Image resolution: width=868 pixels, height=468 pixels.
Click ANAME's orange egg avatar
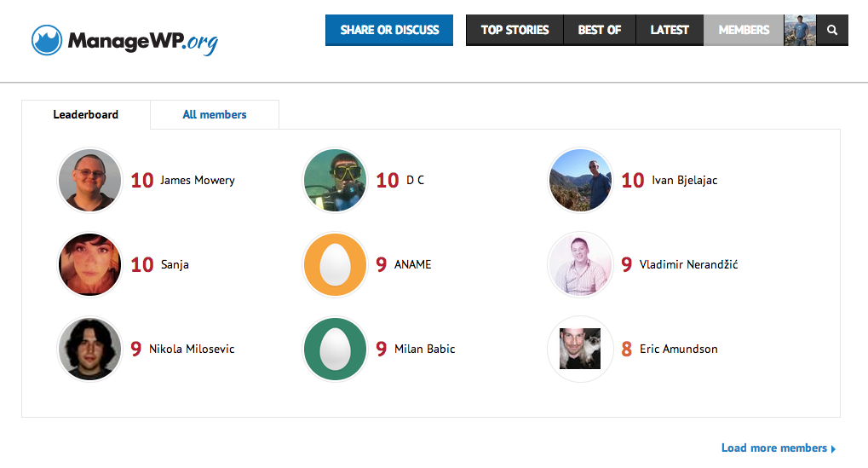point(335,264)
